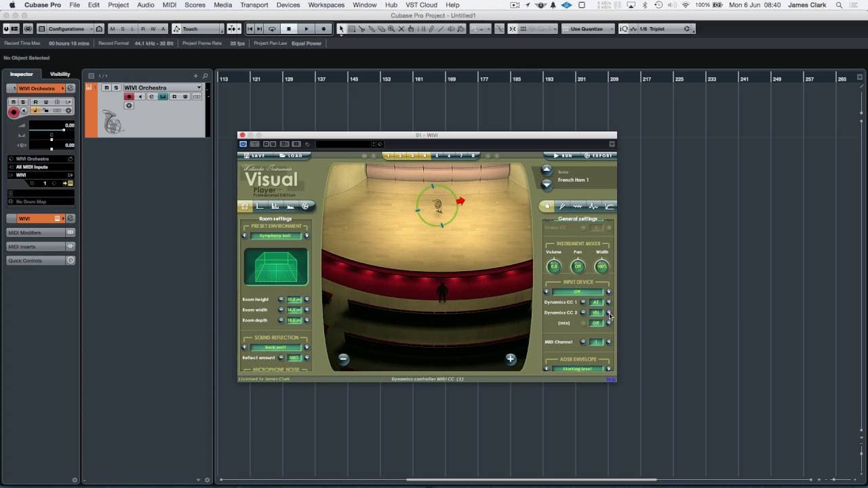868x488 pixels.
Task: Expand the MIDI Inserts section
Action: point(41,247)
